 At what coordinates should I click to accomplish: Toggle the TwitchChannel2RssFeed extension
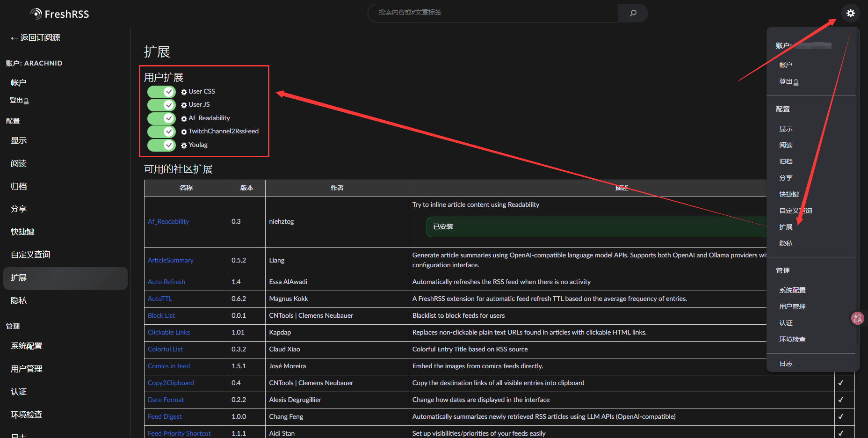pyautogui.click(x=161, y=131)
